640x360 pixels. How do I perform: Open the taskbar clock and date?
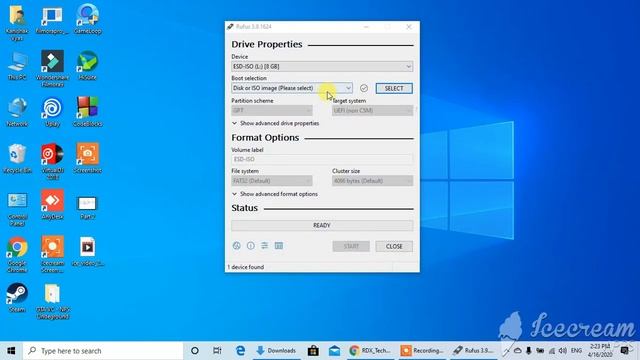(600, 351)
